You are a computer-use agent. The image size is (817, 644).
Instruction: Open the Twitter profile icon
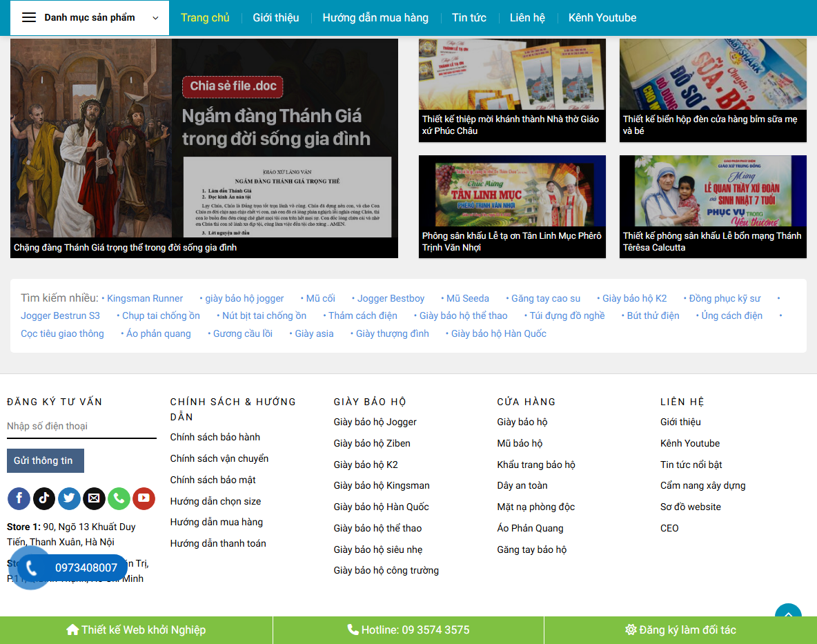click(69, 498)
